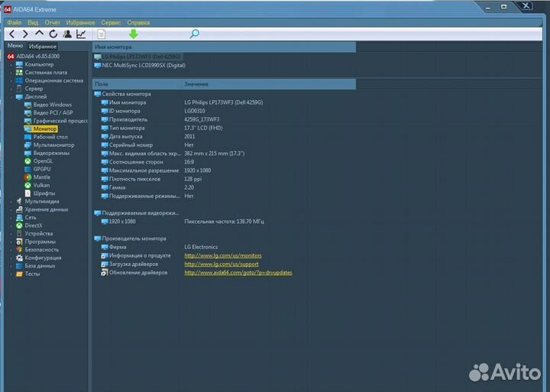
Task: Open GPGPU tree item
Action: click(37, 169)
